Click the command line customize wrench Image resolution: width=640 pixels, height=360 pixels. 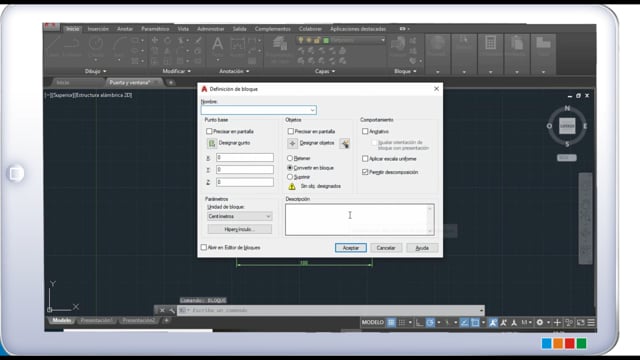172,310
